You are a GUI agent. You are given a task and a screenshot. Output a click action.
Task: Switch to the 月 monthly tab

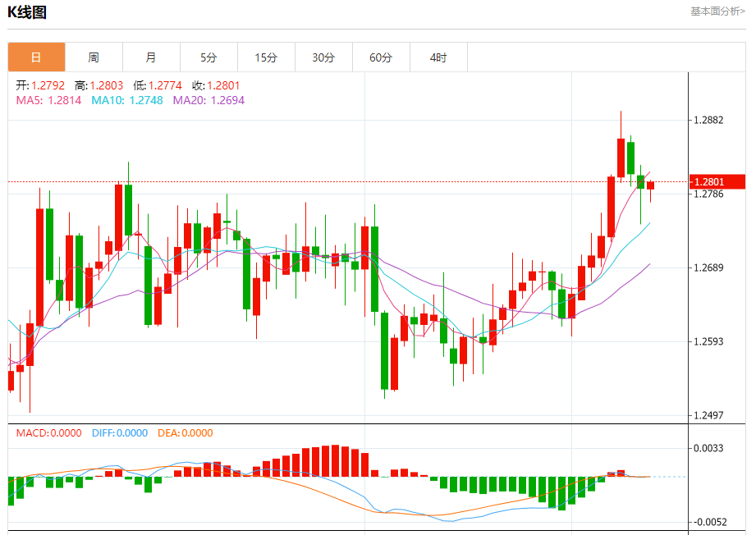151,57
